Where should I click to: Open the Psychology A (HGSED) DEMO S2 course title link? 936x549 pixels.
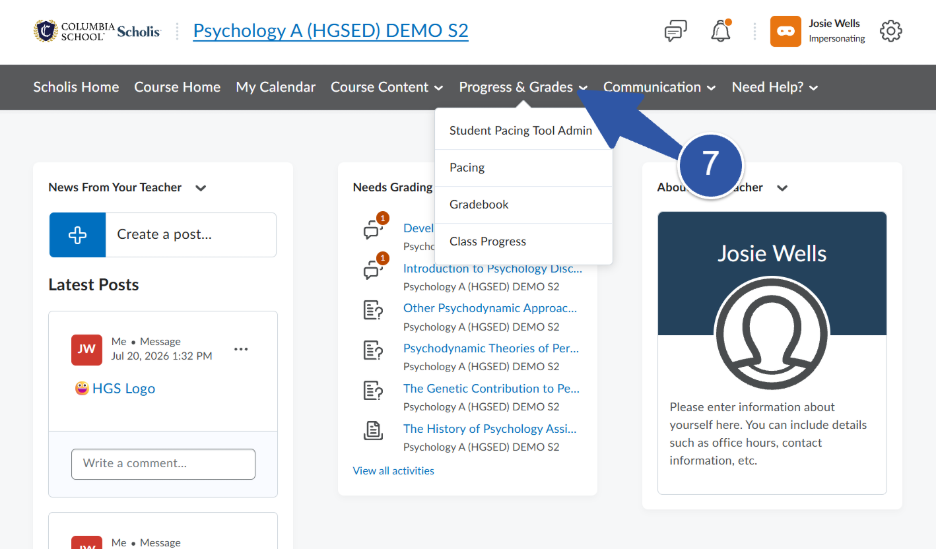pos(331,30)
